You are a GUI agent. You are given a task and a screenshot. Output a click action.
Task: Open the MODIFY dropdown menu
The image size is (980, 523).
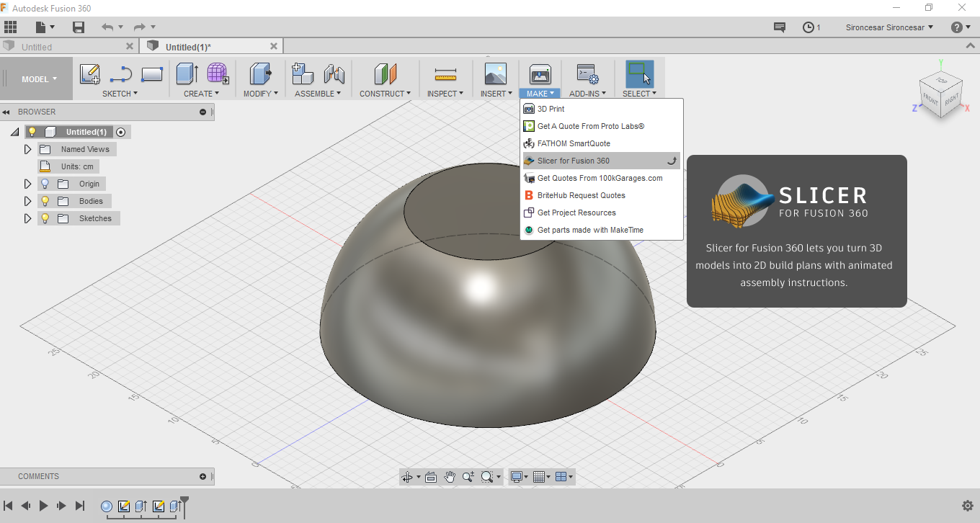coord(260,94)
